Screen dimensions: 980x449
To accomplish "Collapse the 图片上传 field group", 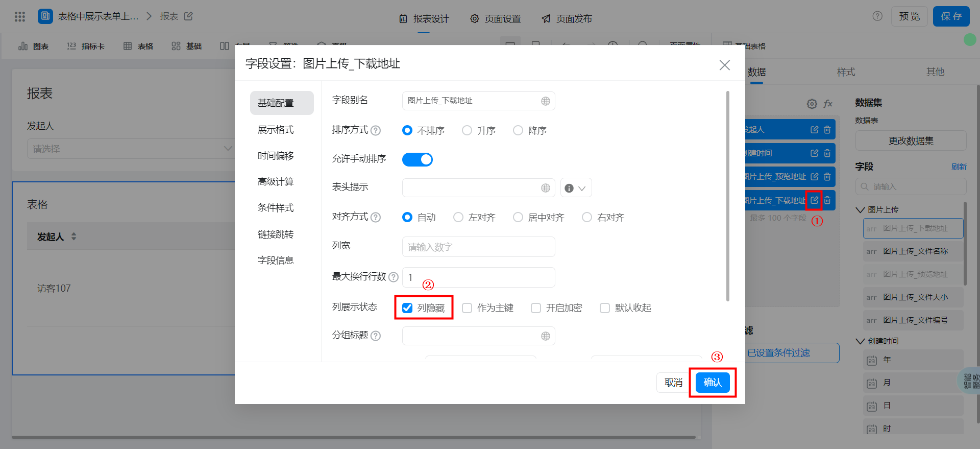I will 860,210.
